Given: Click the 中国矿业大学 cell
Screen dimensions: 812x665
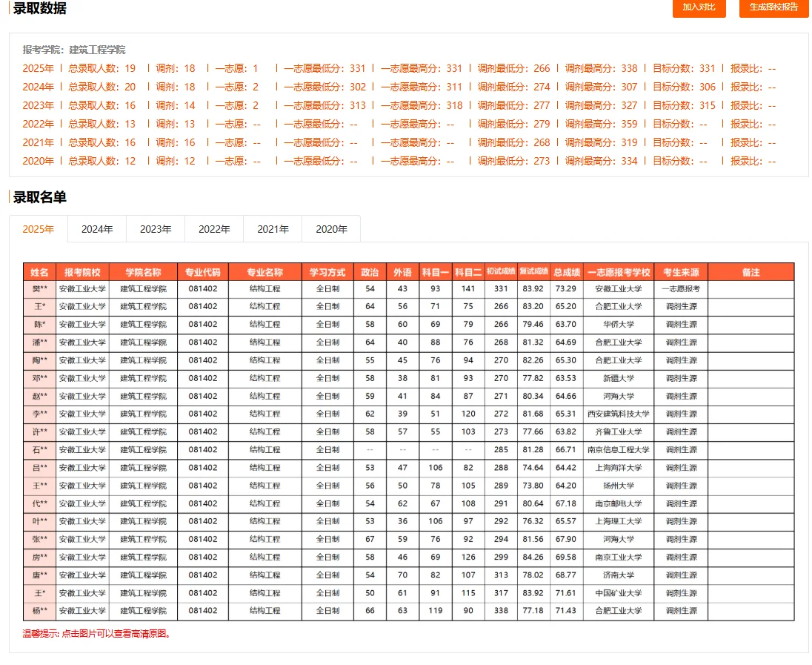Looking at the screenshot, I should pos(619,593).
